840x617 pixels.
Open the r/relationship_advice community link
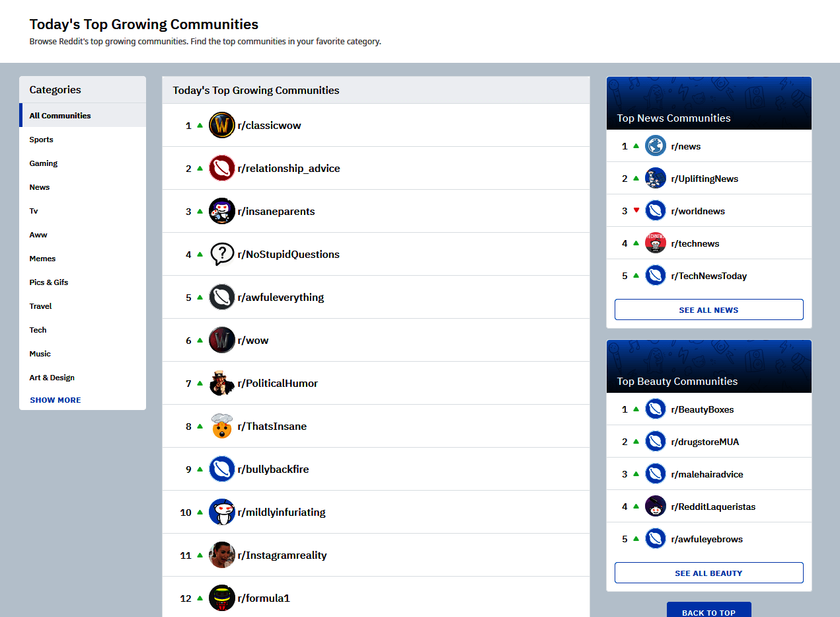[x=289, y=169]
